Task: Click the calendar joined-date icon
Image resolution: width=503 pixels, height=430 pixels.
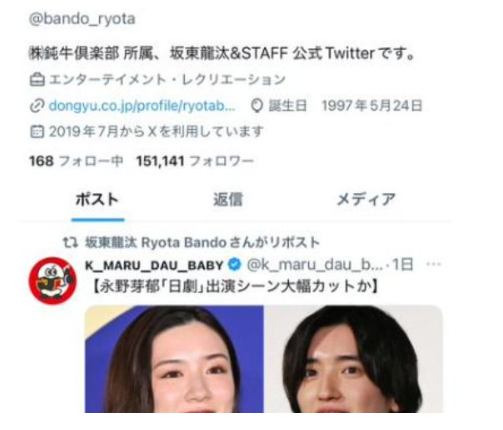Action: point(37,132)
